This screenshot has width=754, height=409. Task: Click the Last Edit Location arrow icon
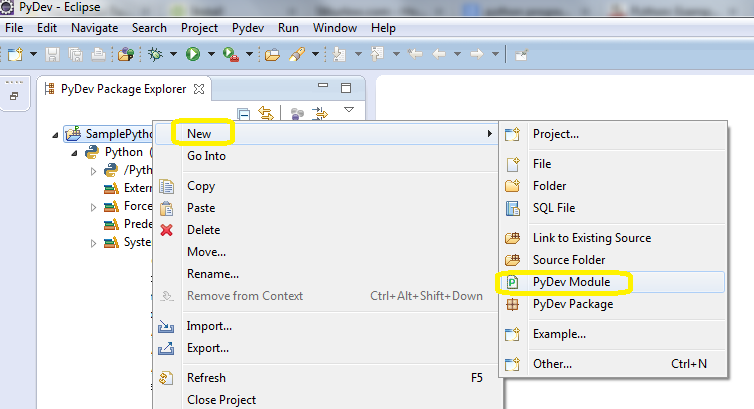(x=415, y=54)
